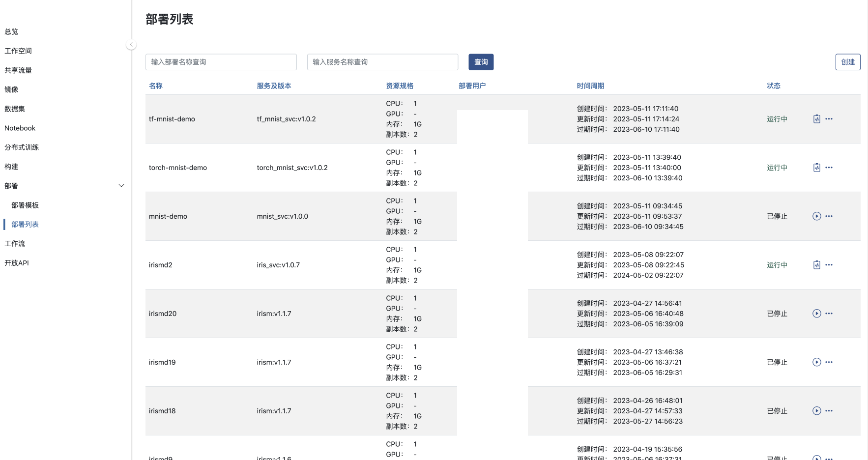
Task: Start irismd19 with its play icon
Action: pyautogui.click(x=816, y=362)
